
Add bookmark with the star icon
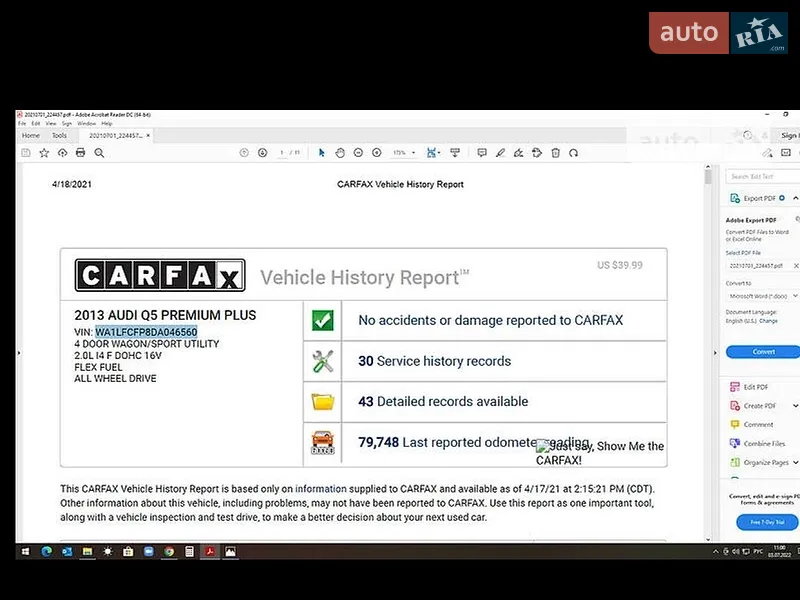[44, 153]
